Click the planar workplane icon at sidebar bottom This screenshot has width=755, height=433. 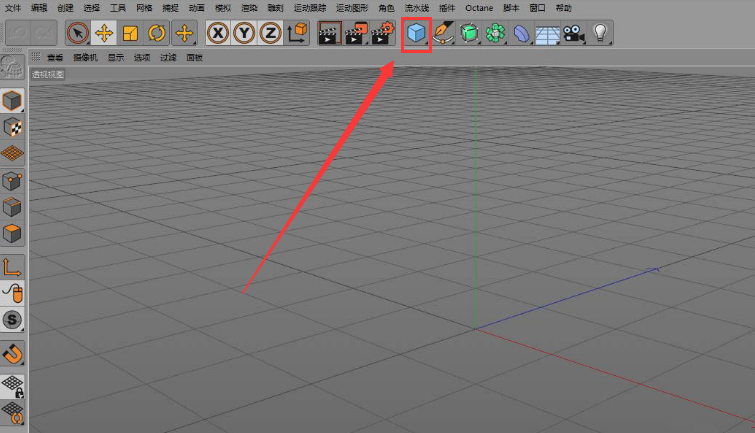(12, 413)
